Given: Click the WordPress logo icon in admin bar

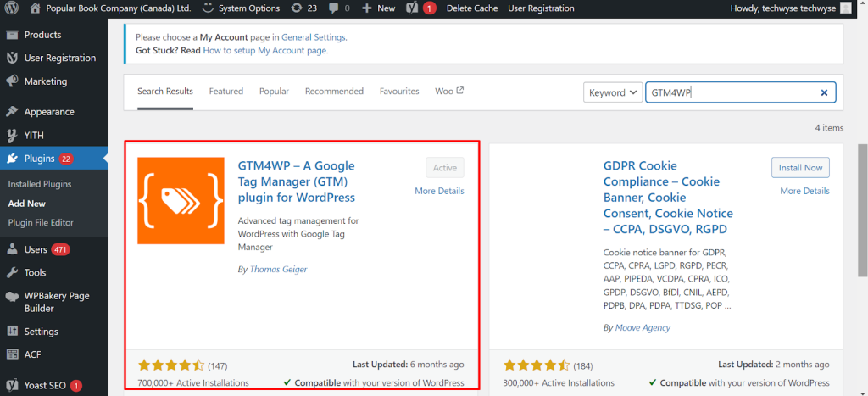Looking at the screenshot, I should click(11, 8).
